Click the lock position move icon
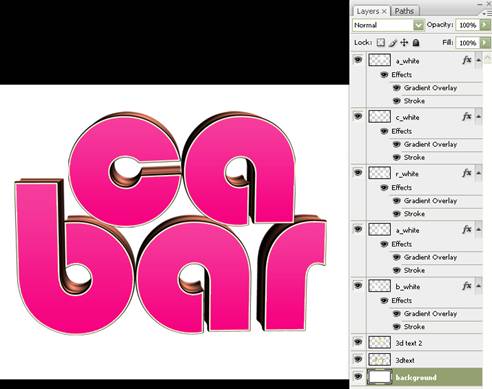Screen dimensions: 492x389 tap(404, 42)
